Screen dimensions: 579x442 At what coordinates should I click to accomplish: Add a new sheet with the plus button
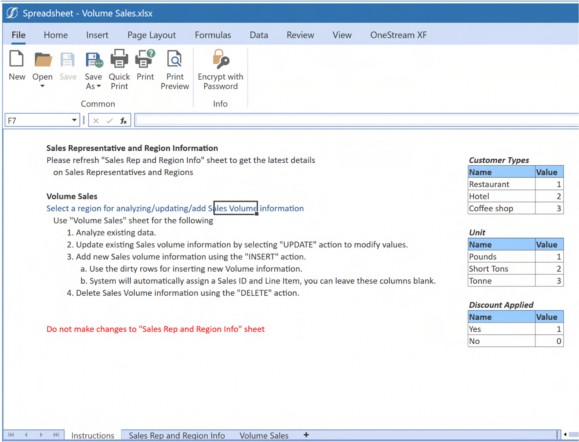click(x=306, y=435)
